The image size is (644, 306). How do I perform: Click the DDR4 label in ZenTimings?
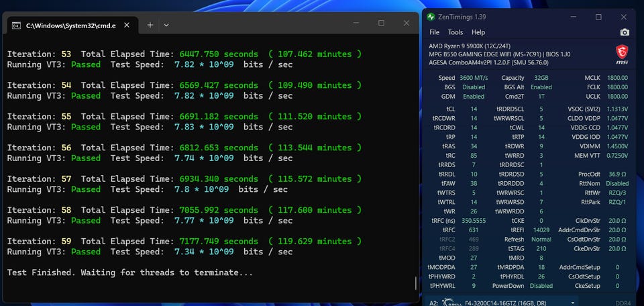point(623,303)
